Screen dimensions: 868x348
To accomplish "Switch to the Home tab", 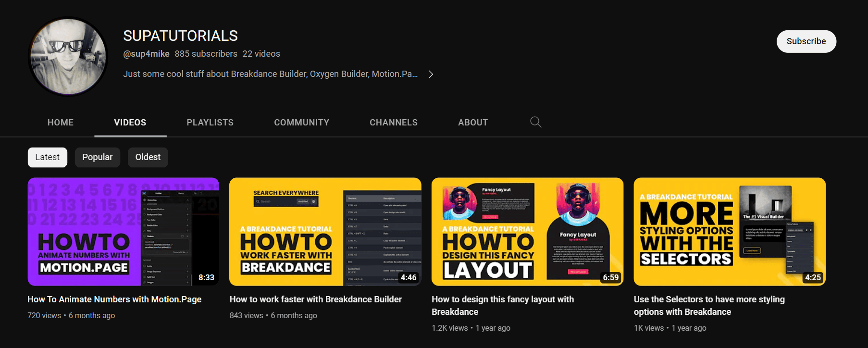I will pyautogui.click(x=61, y=123).
